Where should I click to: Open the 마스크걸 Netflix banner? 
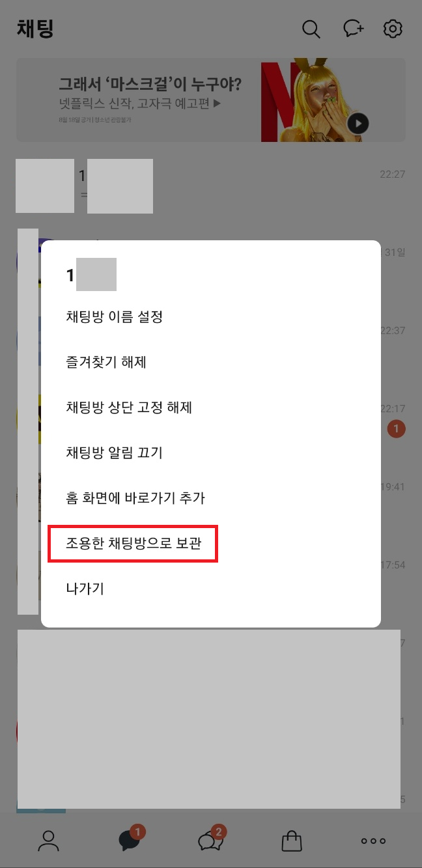click(x=211, y=100)
